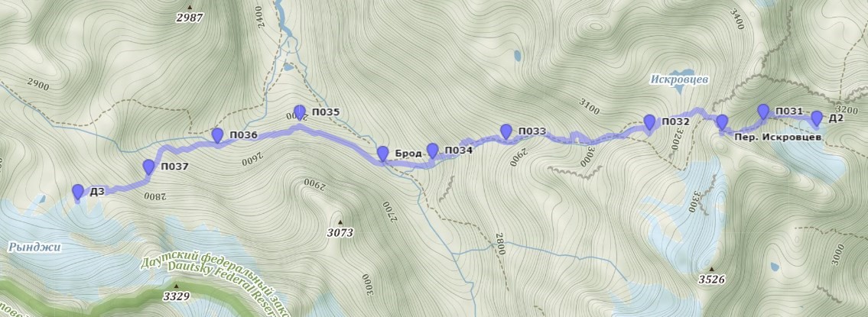Open the П036 waypoint marker
This screenshot has width=868, height=317.
pyautogui.click(x=217, y=135)
